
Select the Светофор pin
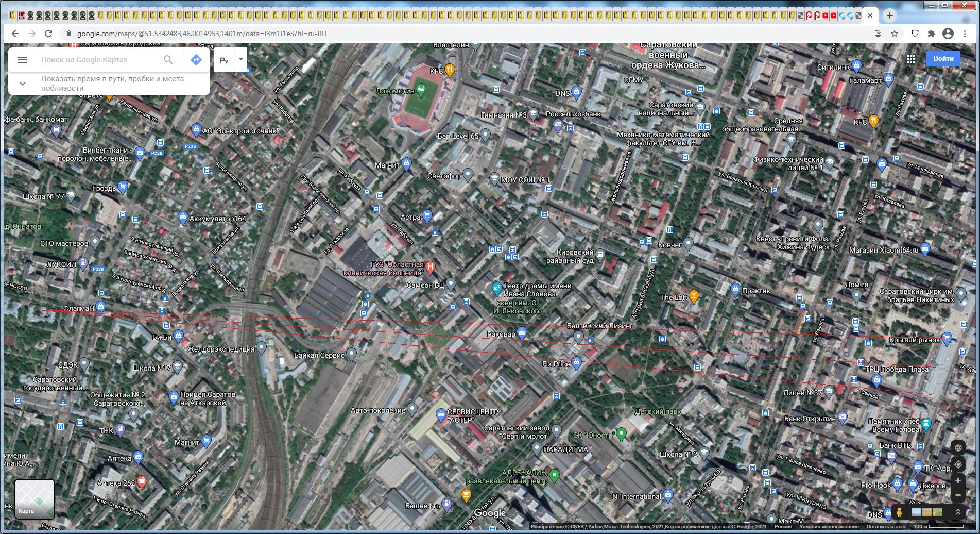[x=468, y=175]
